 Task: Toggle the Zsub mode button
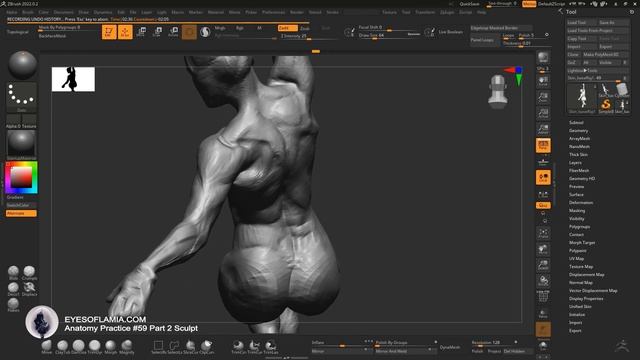(x=305, y=28)
